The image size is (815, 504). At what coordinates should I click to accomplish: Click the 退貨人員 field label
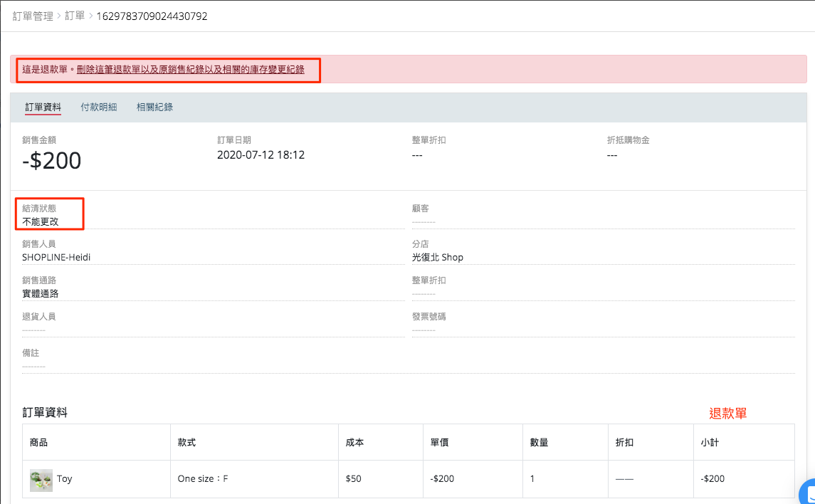pos(39,317)
